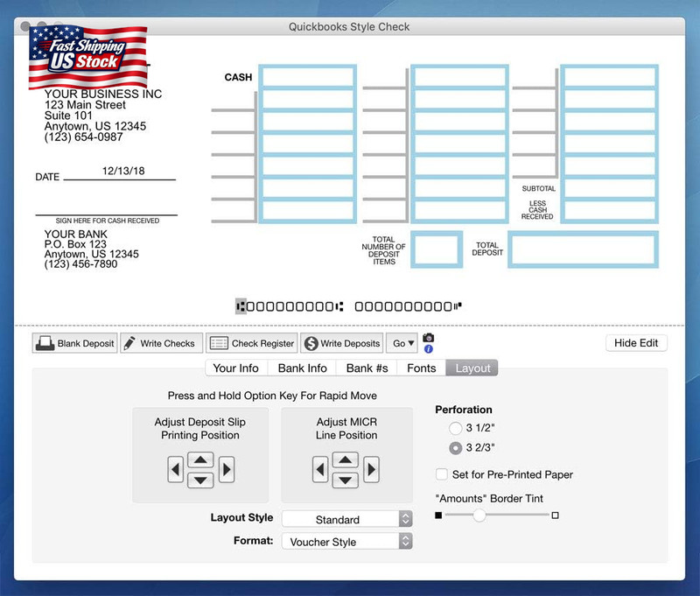Click the Press and Hold Option Key hint

(272, 396)
